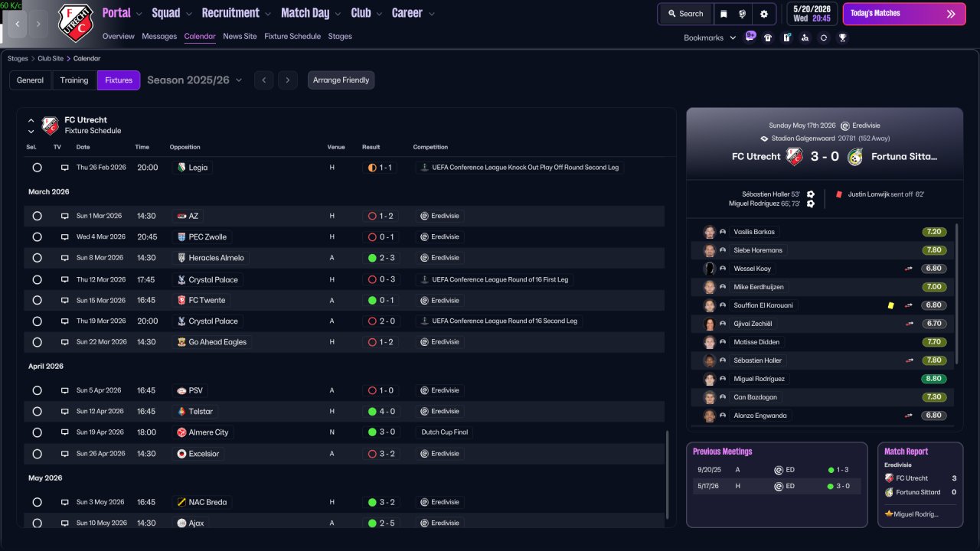This screenshot has height=551, width=980.
Task: Click the Arrange Friendly button
Action: [x=341, y=80]
